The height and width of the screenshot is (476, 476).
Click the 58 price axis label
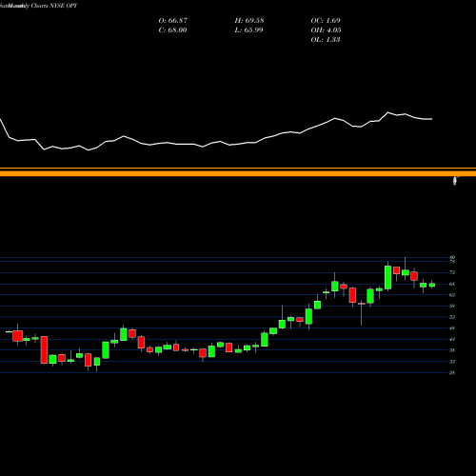(x=452, y=306)
